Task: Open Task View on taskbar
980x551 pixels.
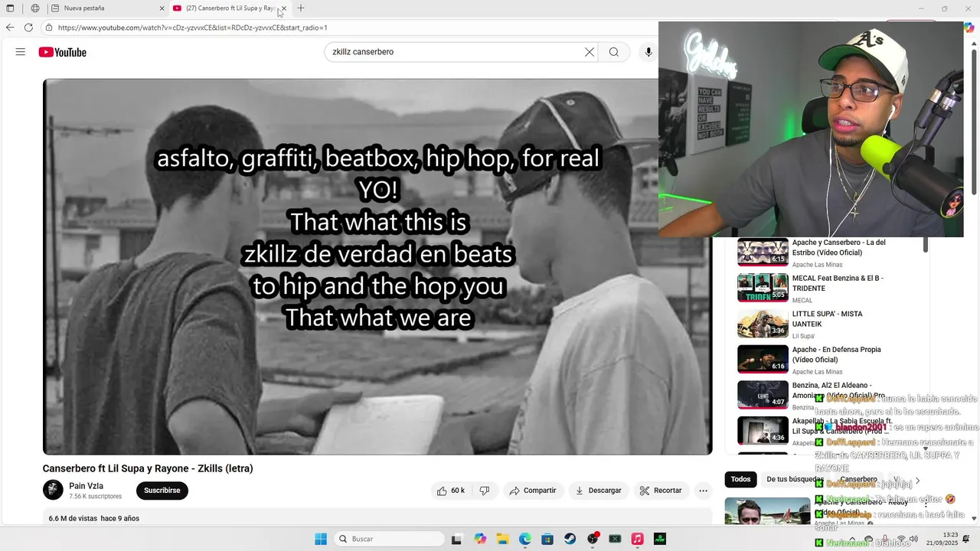Action: [x=456, y=539]
